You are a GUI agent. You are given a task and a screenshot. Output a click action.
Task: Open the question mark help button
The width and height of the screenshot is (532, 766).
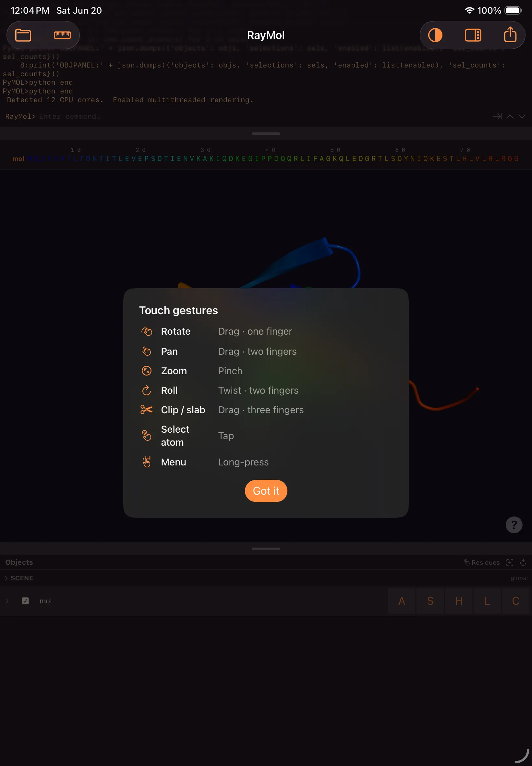[514, 525]
